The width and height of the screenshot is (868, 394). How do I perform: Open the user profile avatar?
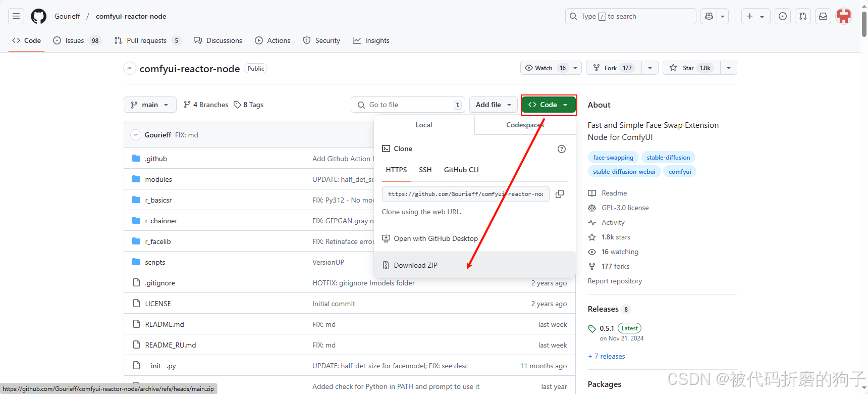[x=844, y=16]
